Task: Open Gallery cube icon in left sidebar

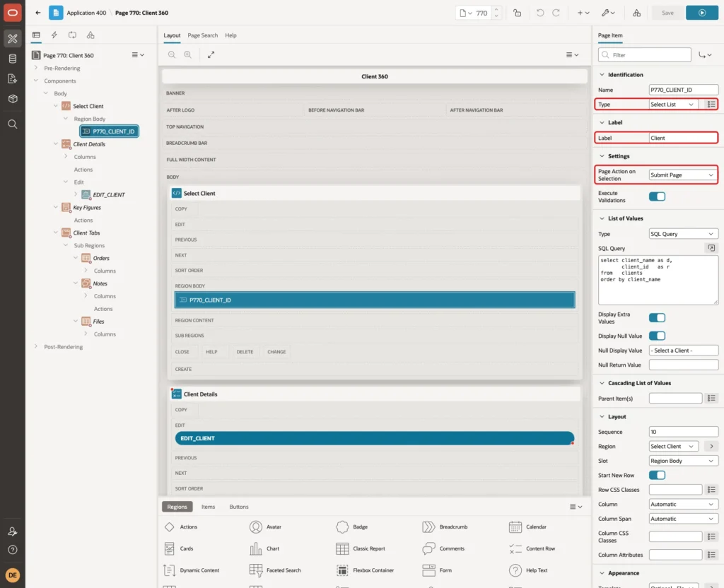Action: coord(13,99)
